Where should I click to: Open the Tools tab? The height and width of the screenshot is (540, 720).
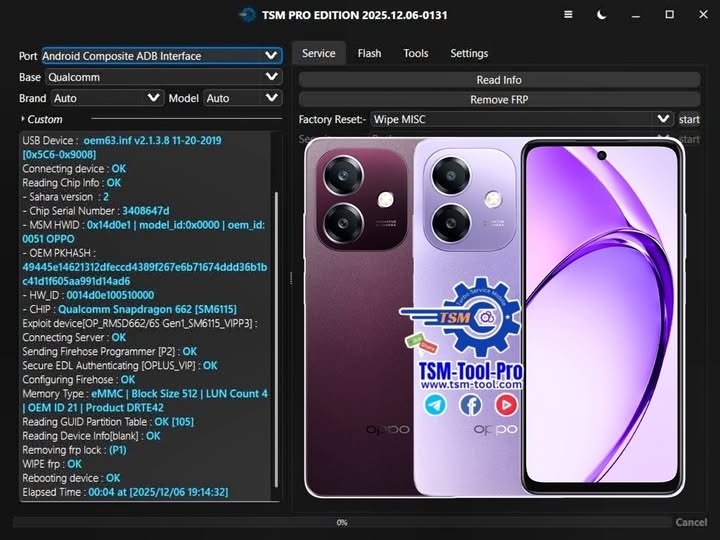click(415, 53)
